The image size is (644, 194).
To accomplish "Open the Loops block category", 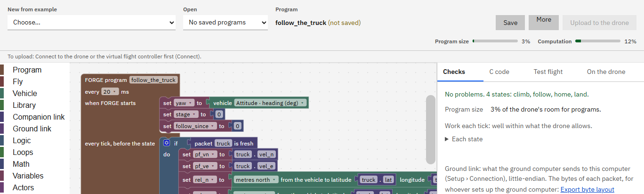I will tap(23, 152).
